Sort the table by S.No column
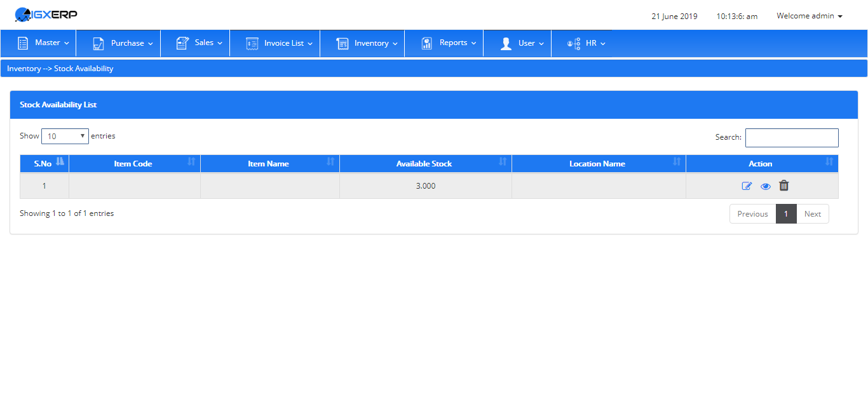The height and width of the screenshot is (397, 868). [x=44, y=163]
